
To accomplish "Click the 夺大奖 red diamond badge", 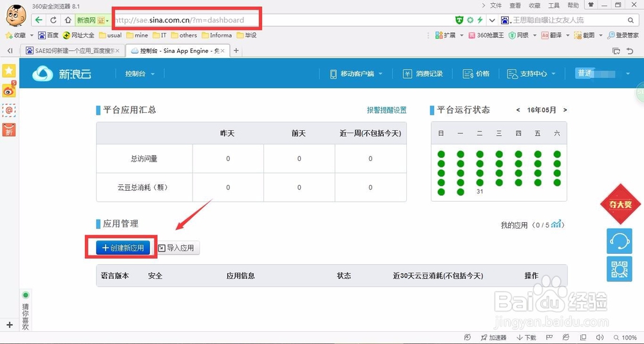I will click(x=621, y=204).
